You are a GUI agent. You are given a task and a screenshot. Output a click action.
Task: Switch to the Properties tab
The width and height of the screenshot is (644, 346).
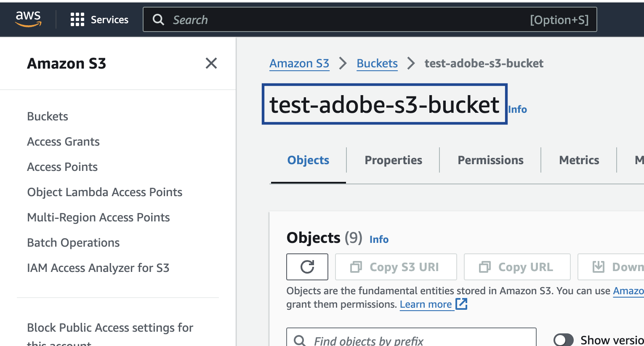(x=393, y=160)
